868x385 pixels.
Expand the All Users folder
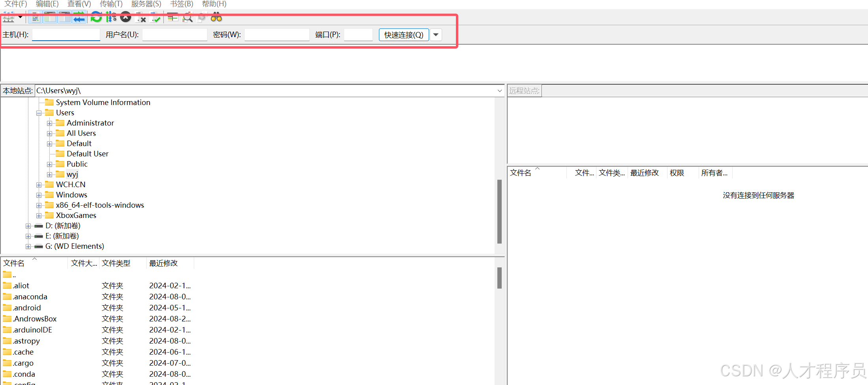point(49,134)
